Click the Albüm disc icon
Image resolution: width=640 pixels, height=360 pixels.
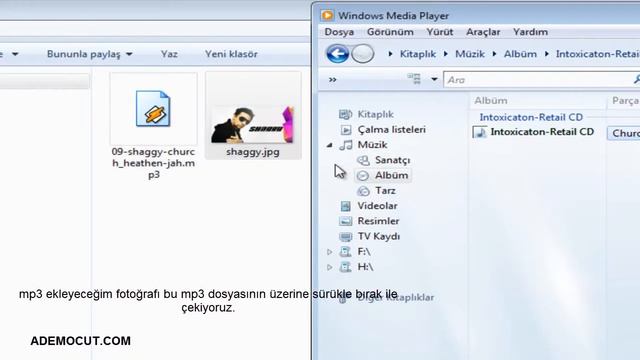[x=363, y=176]
